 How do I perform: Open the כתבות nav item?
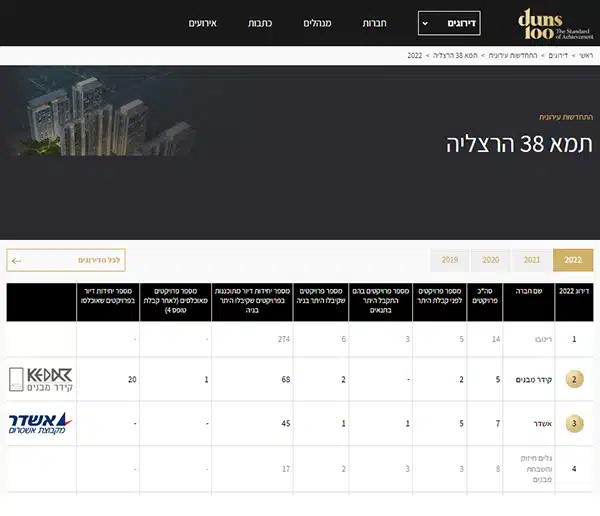[x=260, y=23]
